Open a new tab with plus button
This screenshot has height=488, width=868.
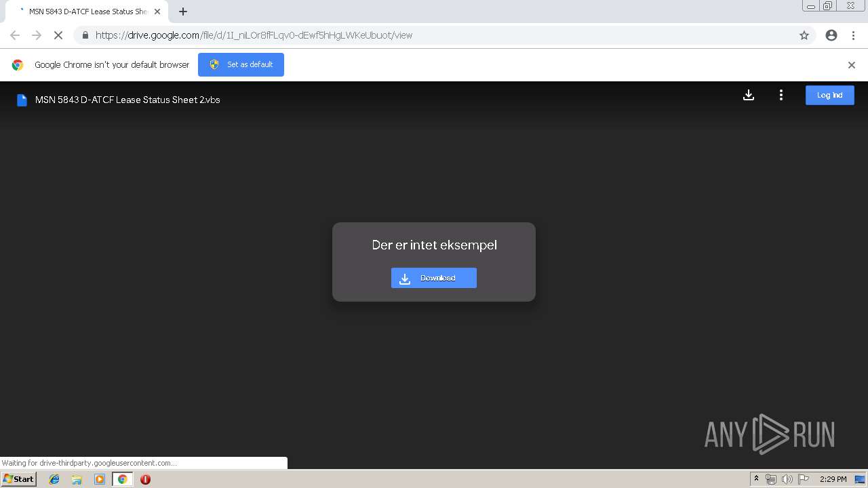pyautogui.click(x=183, y=12)
